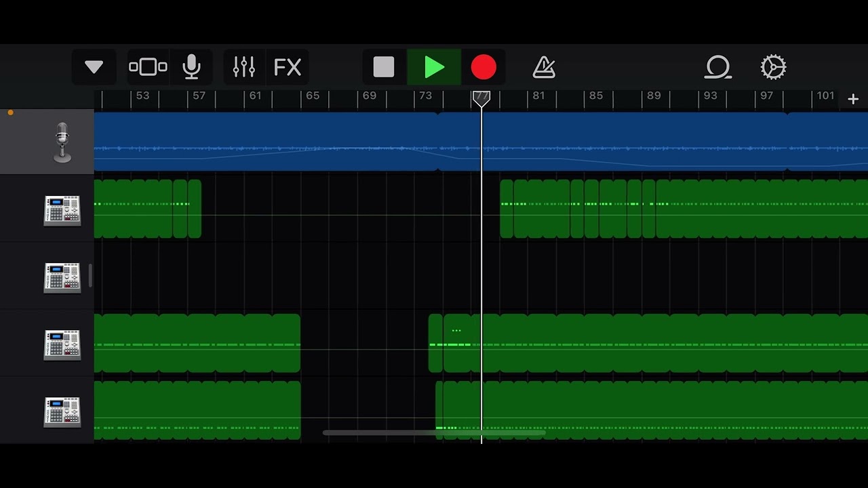Click ruler at bar 101
The image size is (868, 488).
(825, 96)
